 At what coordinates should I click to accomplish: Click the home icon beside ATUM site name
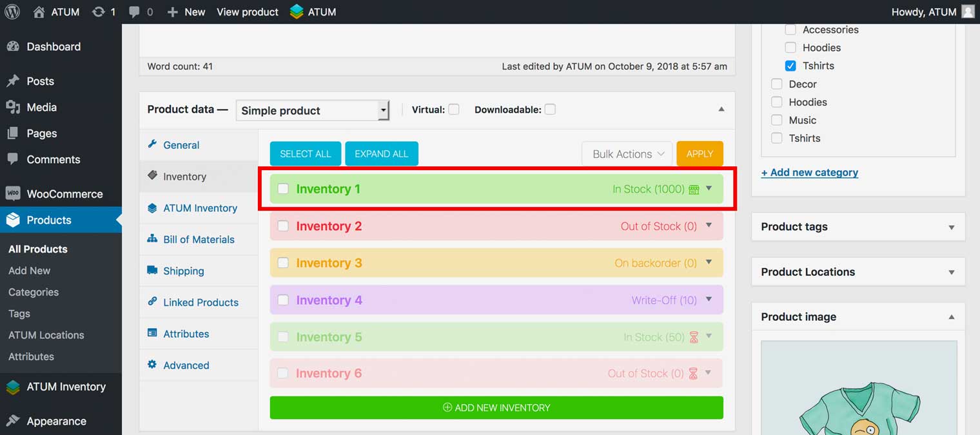(x=39, y=12)
